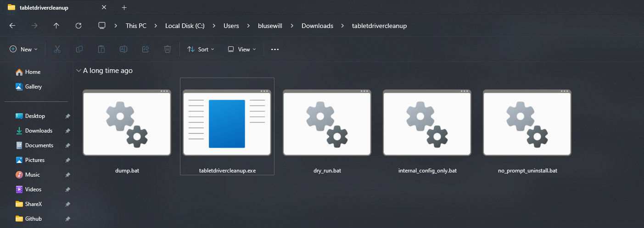
Task: Click the Delete trash can icon
Action: tap(168, 49)
